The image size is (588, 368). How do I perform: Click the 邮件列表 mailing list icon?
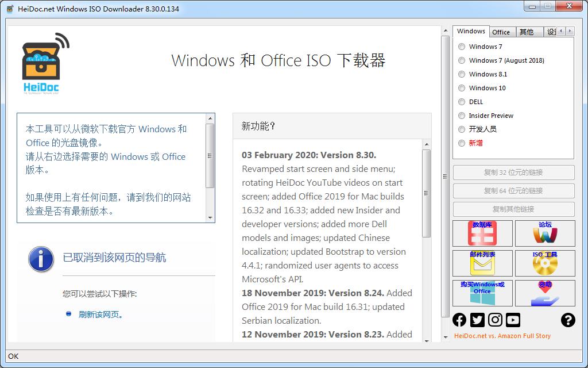point(482,263)
